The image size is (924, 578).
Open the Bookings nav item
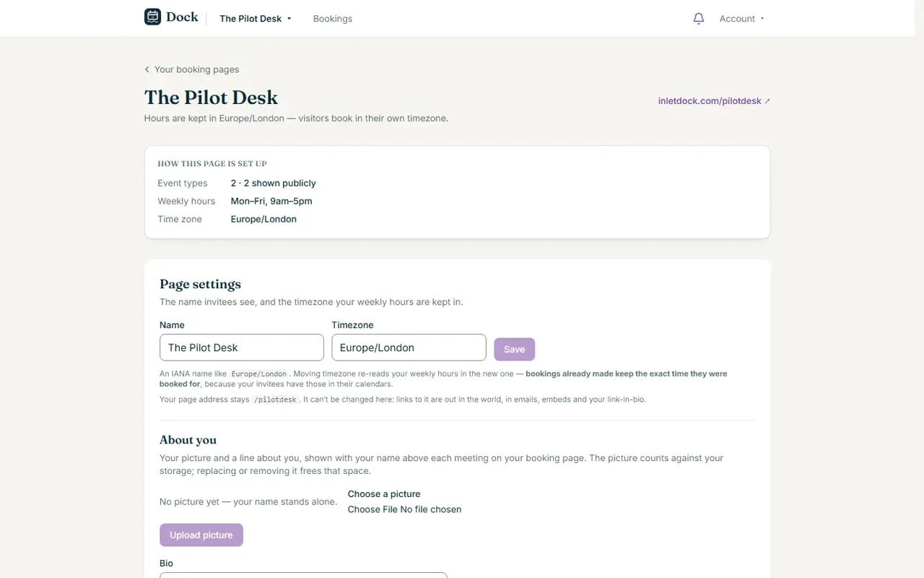[x=333, y=19]
